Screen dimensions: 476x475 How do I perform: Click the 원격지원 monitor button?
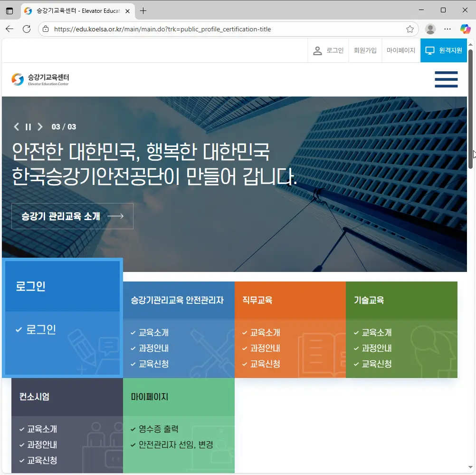pyautogui.click(x=443, y=50)
